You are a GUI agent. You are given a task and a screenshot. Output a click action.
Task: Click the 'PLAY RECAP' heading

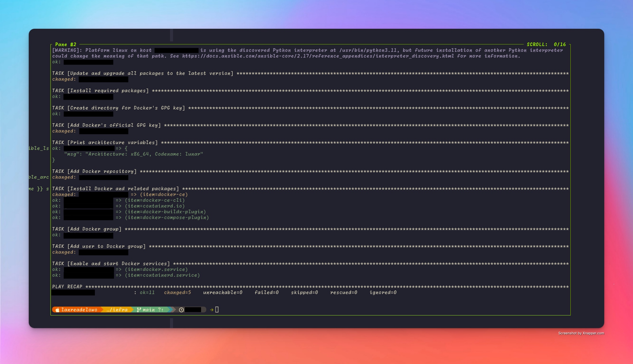pos(67,287)
